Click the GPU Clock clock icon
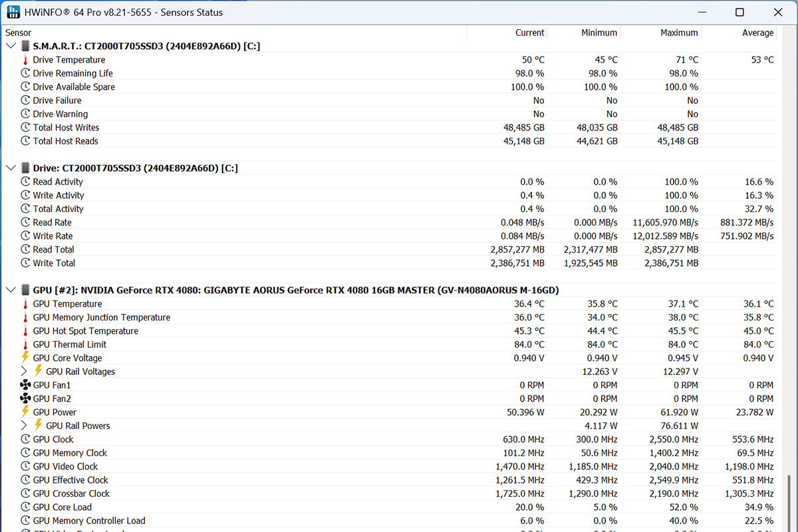This screenshot has width=798, height=532. coord(26,439)
